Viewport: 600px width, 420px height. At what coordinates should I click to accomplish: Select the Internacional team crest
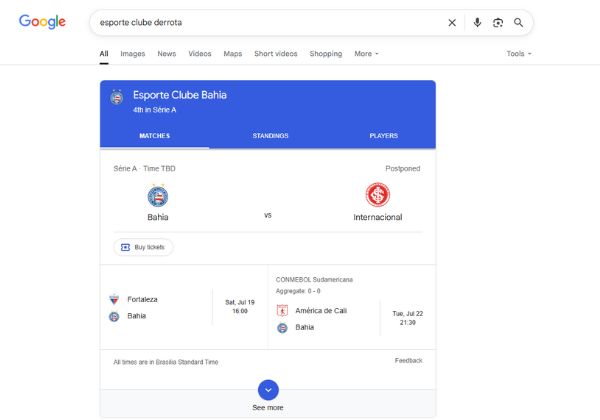pyautogui.click(x=377, y=195)
